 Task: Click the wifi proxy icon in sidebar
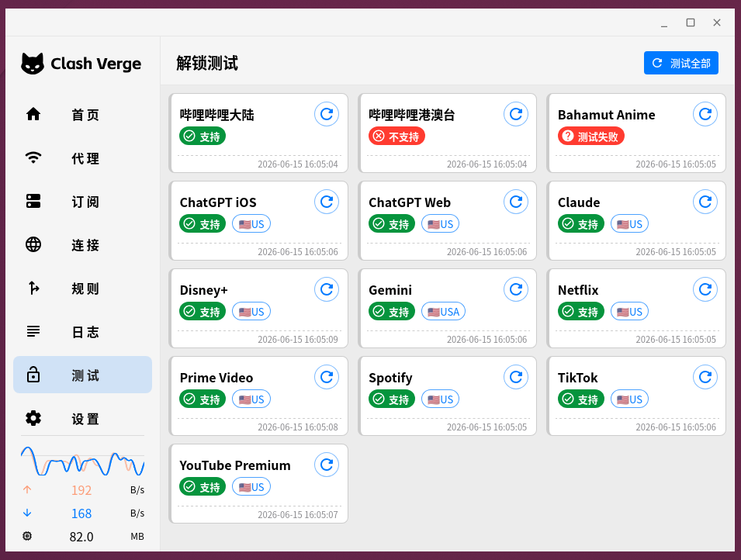tap(33, 157)
